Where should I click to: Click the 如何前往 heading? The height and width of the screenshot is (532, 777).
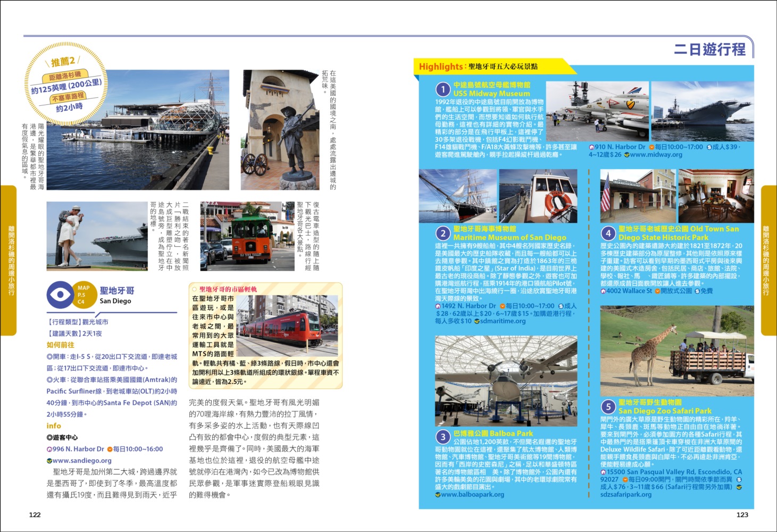click(x=60, y=345)
